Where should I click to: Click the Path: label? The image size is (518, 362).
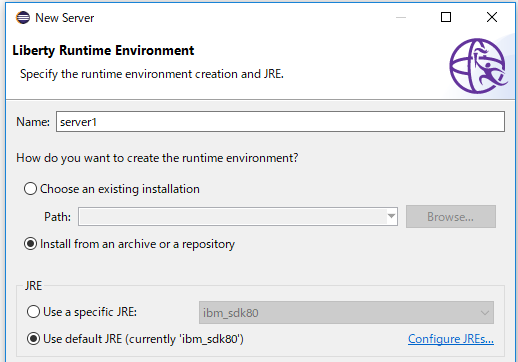[x=57, y=217]
